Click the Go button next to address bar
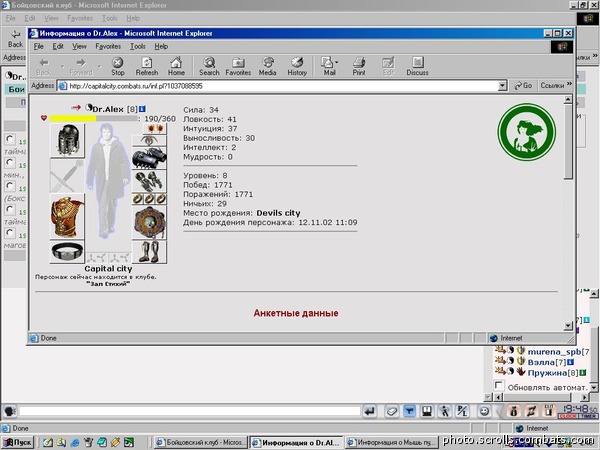Screen dimensions: 600x450 click(523, 86)
